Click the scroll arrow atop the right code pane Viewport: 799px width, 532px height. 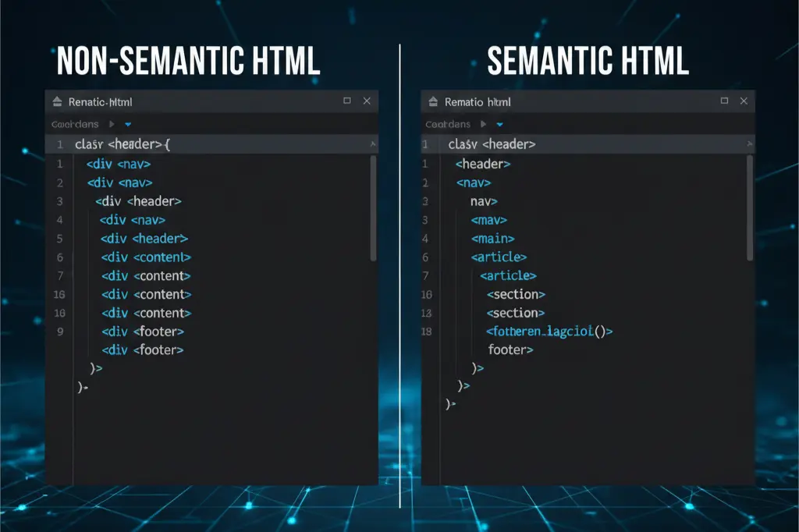(749, 144)
